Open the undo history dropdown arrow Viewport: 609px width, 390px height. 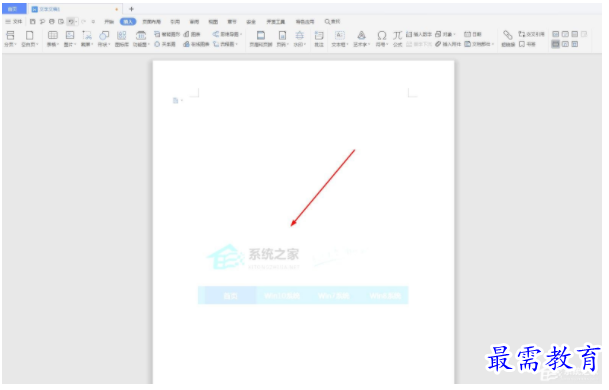(x=76, y=22)
